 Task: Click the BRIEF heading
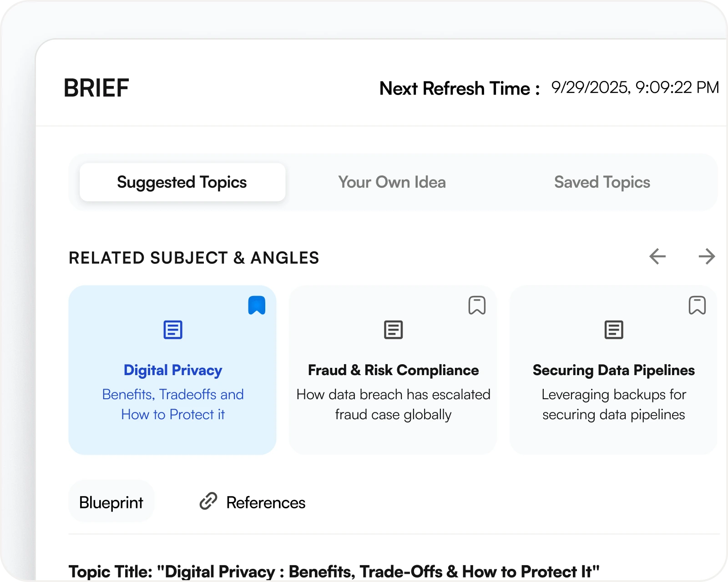click(x=96, y=88)
